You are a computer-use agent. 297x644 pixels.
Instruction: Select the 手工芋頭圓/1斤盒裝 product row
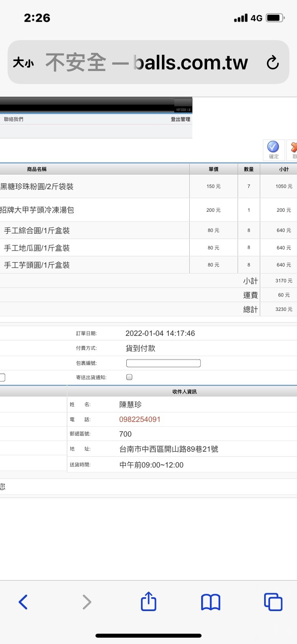(148, 265)
